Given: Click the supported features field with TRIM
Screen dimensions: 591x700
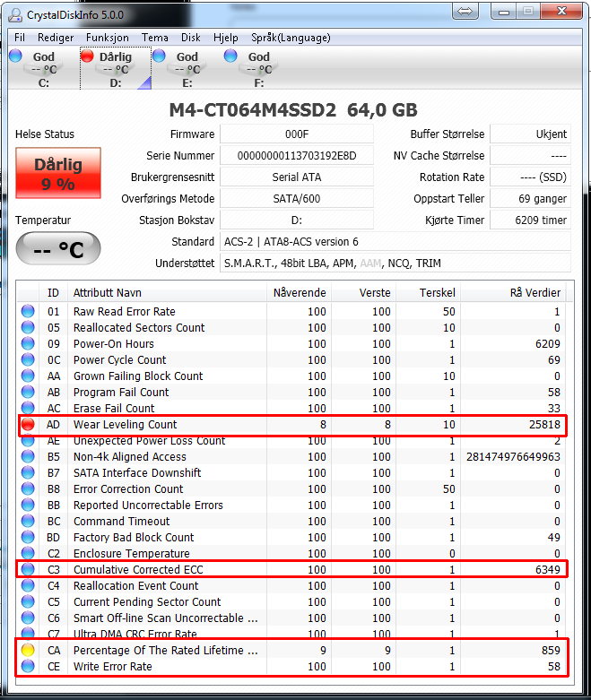Looking at the screenshot, I should tap(395, 263).
